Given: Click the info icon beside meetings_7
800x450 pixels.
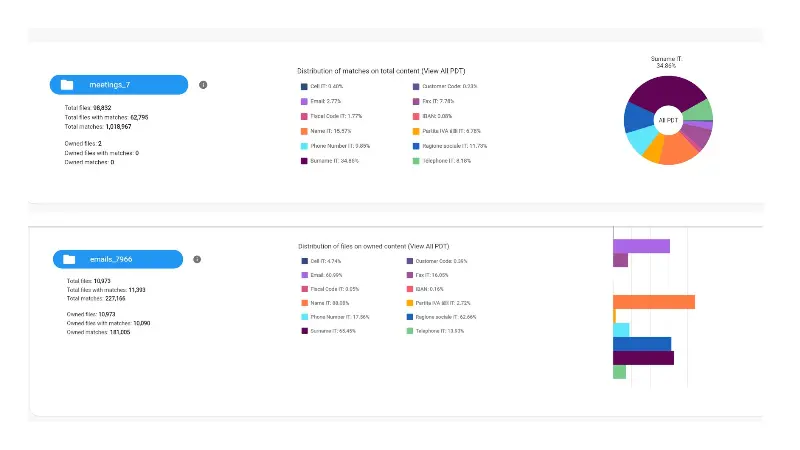Looking at the screenshot, I should tap(203, 85).
